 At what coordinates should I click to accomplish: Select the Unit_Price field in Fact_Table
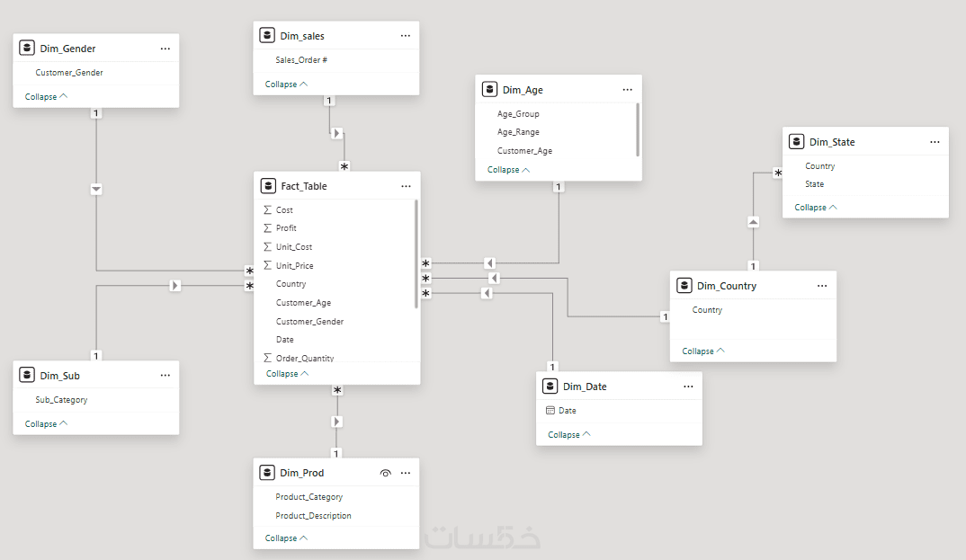coord(295,266)
